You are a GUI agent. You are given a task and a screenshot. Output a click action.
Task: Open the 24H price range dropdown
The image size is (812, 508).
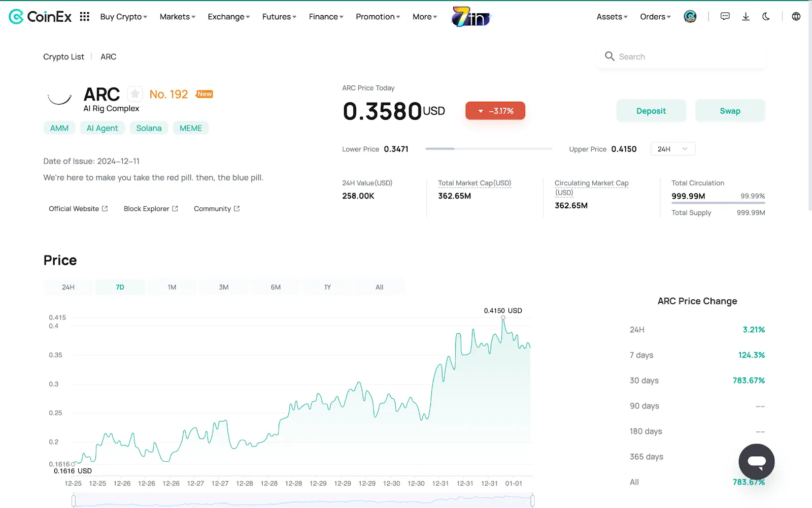click(672, 149)
